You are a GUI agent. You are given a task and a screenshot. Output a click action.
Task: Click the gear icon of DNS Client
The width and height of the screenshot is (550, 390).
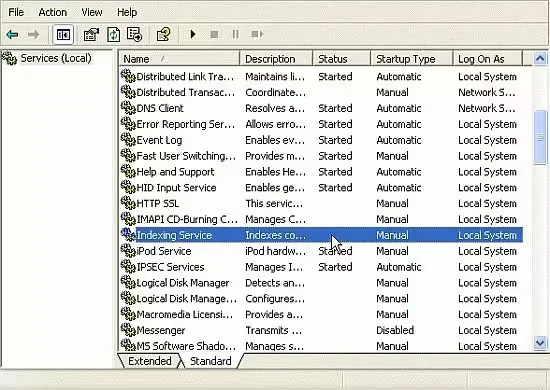128,108
